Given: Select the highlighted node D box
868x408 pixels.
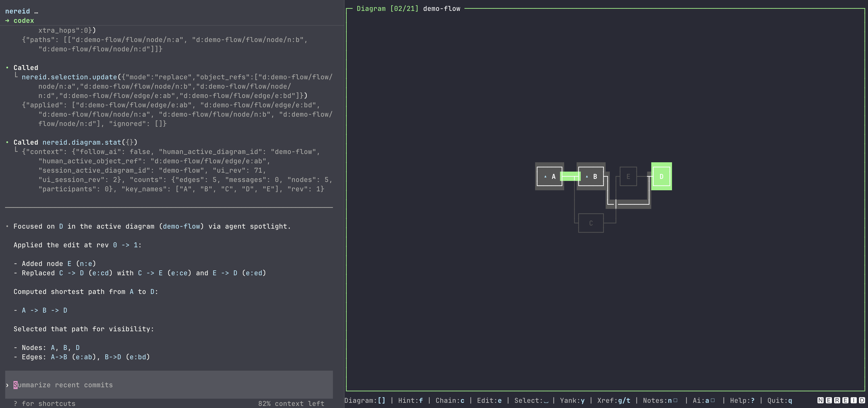Looking at the screenshot, I should (x=661, y=177).
